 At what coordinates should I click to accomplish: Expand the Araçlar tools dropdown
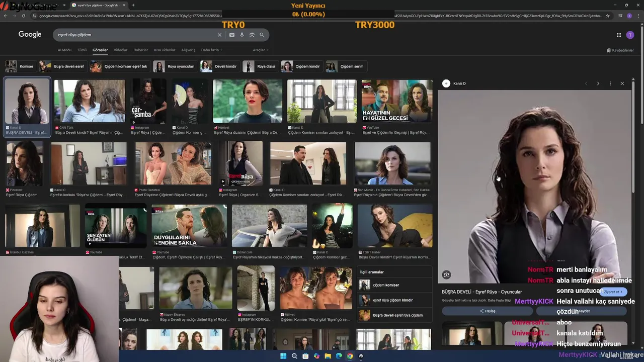pos(261,50)
